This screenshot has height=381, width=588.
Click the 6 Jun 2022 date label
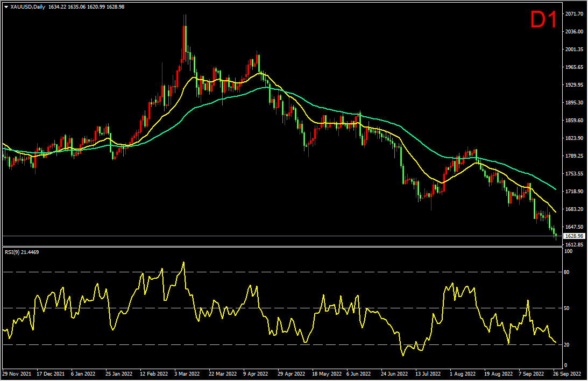tap(358, 374)
